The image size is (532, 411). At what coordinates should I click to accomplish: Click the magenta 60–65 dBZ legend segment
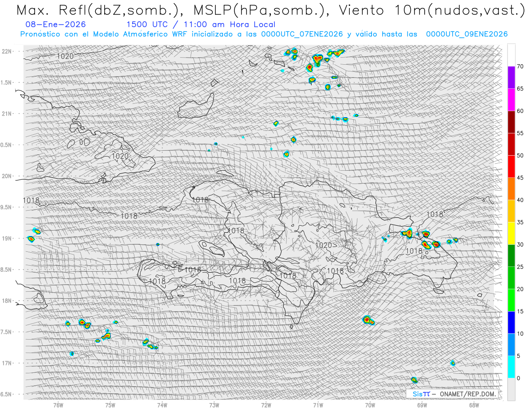[511, 100]
